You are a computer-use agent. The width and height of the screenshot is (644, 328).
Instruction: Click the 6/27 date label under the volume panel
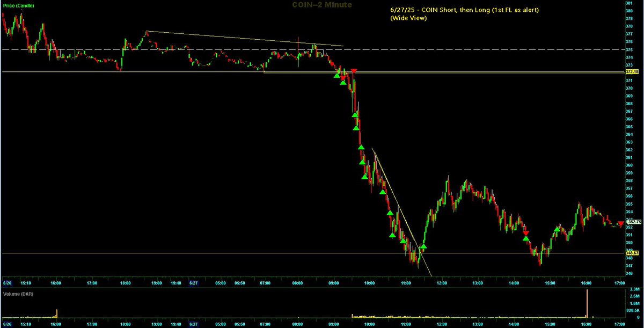[x=194, y=324]
